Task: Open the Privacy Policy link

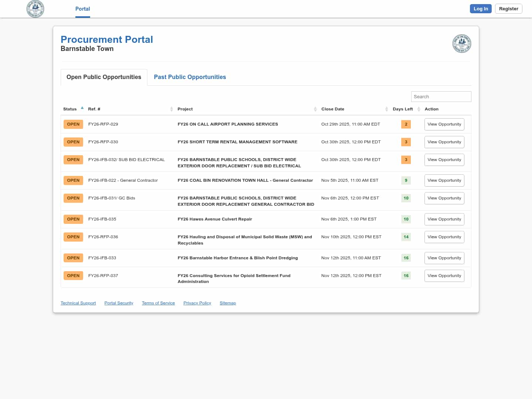Action: pyautogui.click(x=197, y=303)
